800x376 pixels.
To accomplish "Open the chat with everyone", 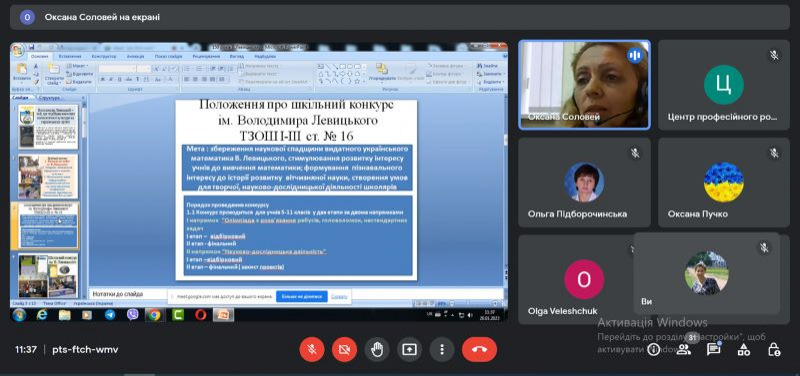I will (713, 349).
